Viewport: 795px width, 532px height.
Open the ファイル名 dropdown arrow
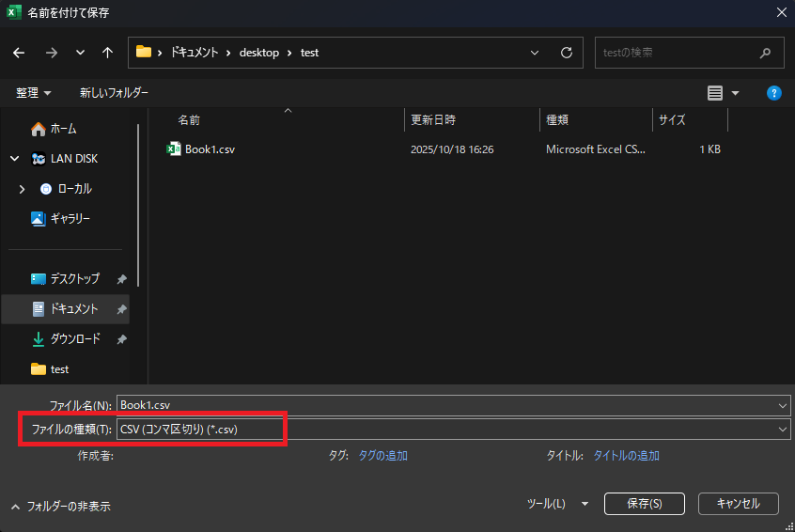click(783, 406)
